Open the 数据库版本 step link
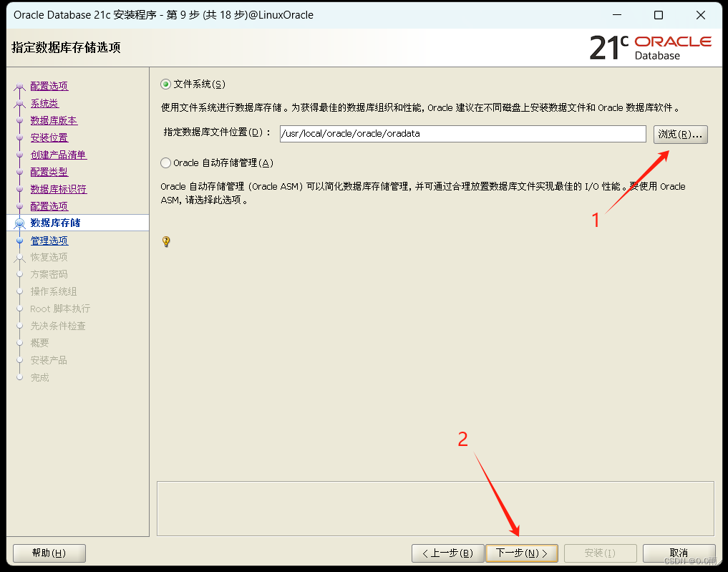The image size is (728, 572). [x=54, y=120]
